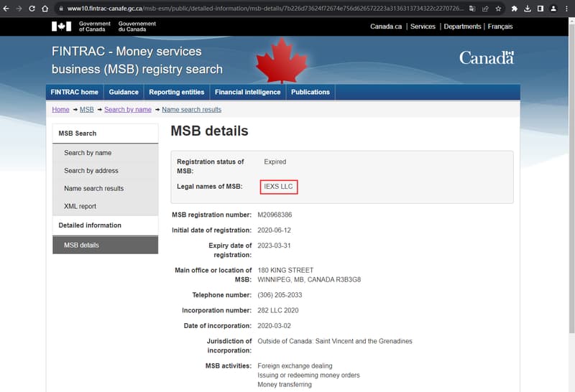Click the Canadian flag logo

(61, 27)
